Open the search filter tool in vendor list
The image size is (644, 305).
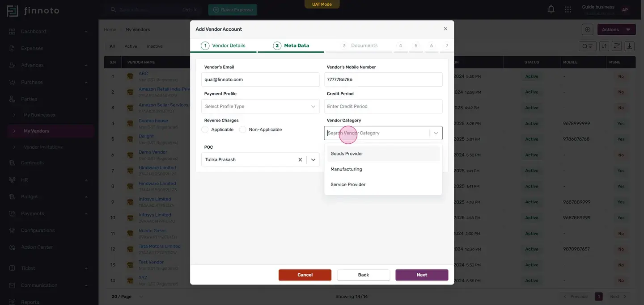pos(587,46)
